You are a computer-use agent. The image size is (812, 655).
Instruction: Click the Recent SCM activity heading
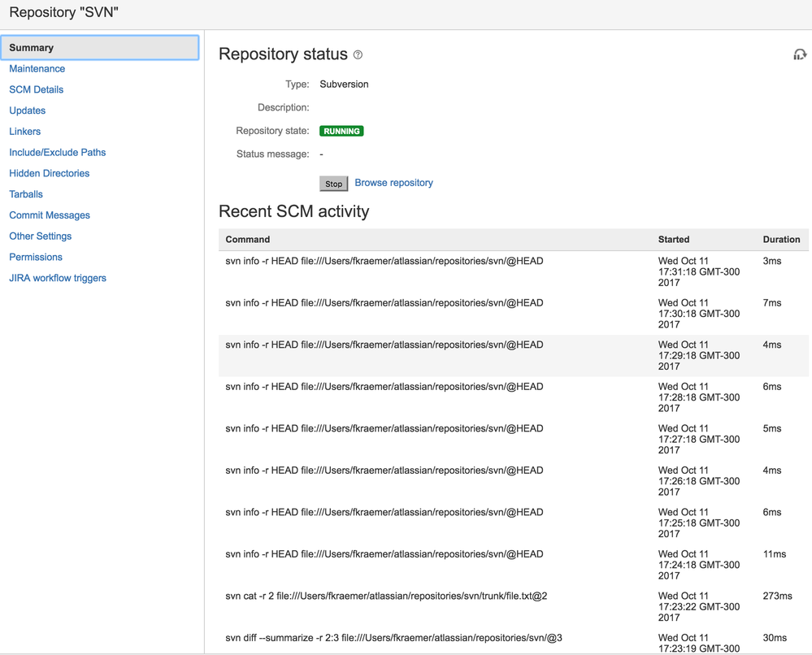coord(294,211)
